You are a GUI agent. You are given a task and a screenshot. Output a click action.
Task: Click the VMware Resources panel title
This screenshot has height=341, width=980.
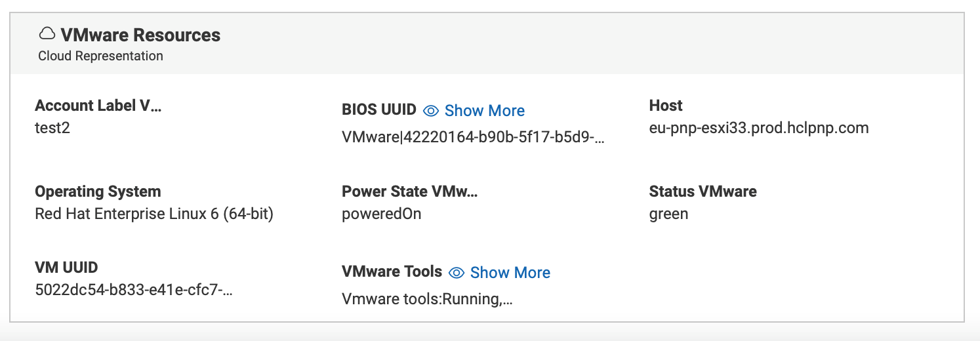click(140, 35)
